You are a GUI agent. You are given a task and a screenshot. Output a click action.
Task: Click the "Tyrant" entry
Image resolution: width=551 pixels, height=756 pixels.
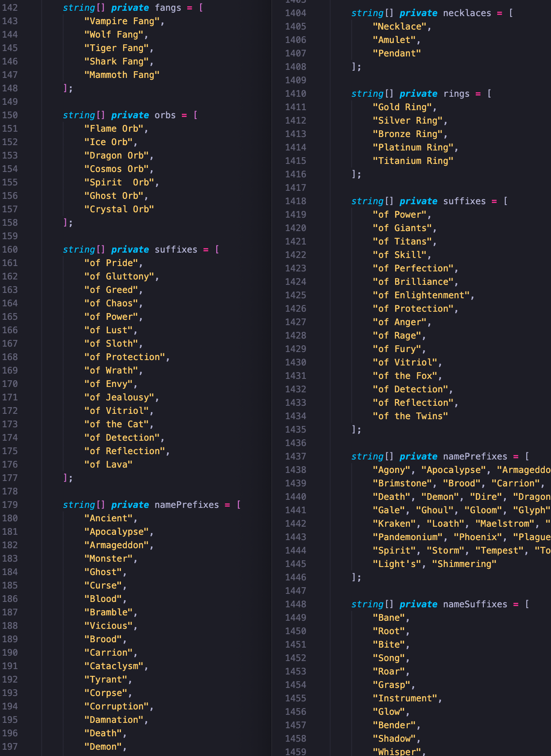pyautogui.click(x=106, y=679)
